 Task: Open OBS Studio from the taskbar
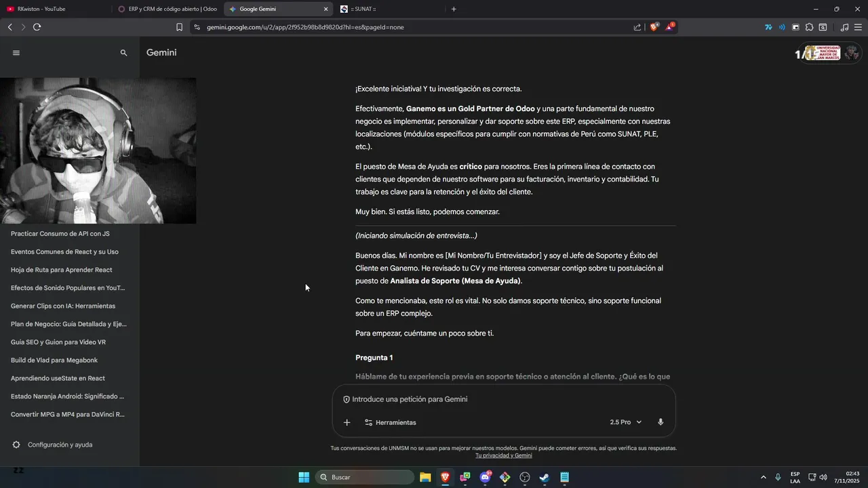[x=525, y=477]
